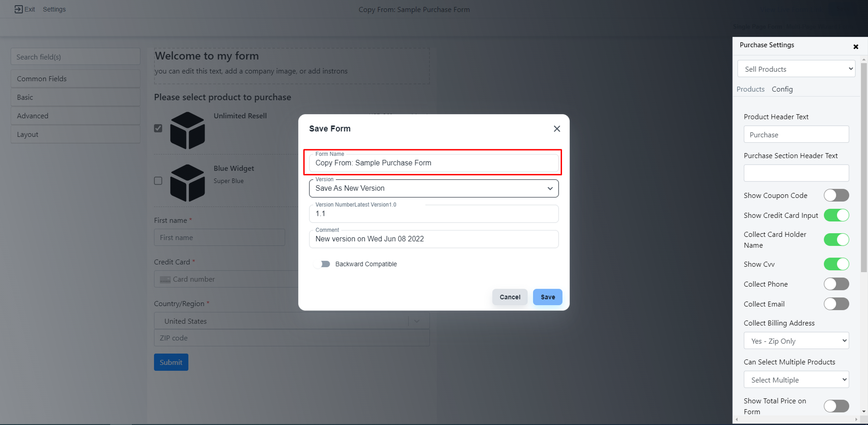Click the Form Name input field
Image resolution: width=868 pixels, height=425 pixels.
pos(433,163)
